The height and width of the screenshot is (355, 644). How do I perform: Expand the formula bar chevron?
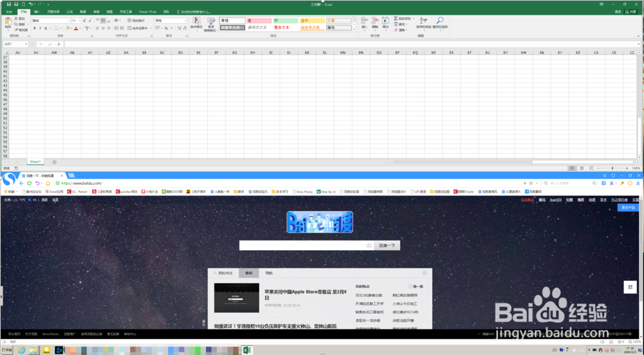[639, 44]
